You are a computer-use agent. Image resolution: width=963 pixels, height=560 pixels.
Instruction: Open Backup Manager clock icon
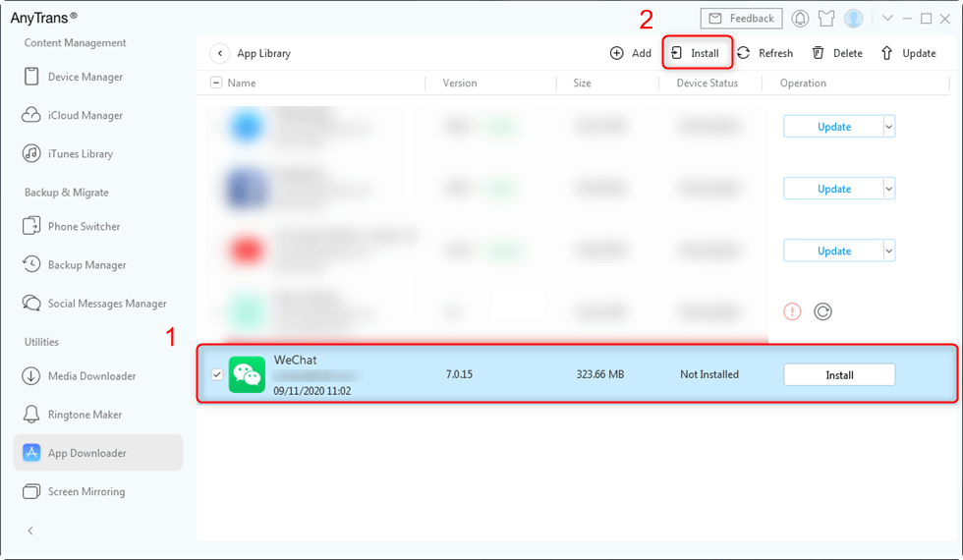pyautogui.click(x=31, y=264)
